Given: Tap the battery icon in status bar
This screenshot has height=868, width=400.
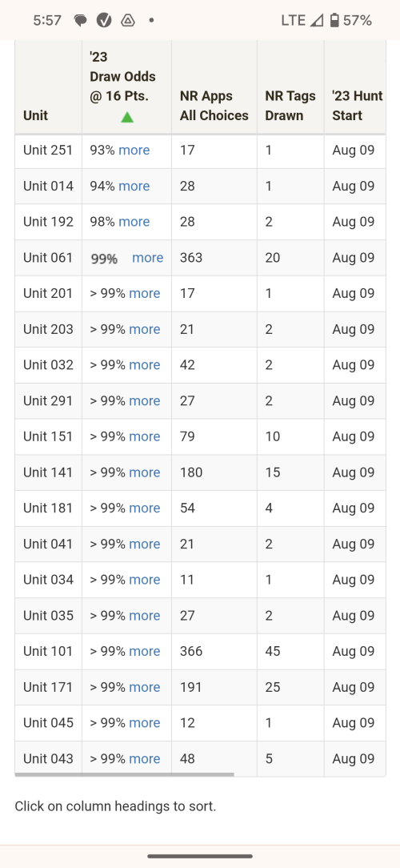Looking at the screenshot, I should (x=334, y=21).
